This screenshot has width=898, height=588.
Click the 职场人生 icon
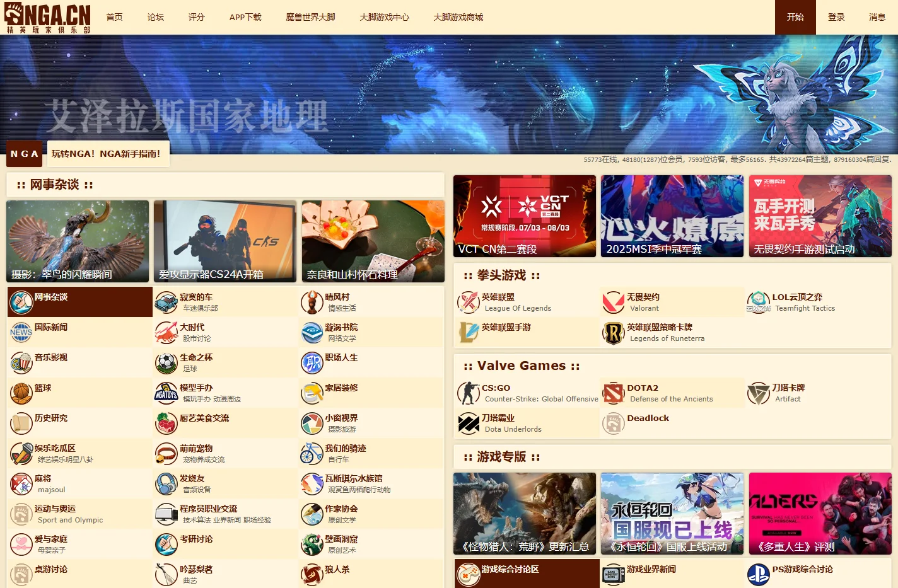(x=312, y=362)
